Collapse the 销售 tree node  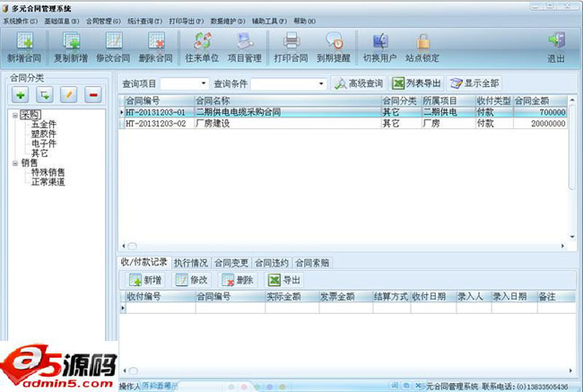[x=15, y=163]
